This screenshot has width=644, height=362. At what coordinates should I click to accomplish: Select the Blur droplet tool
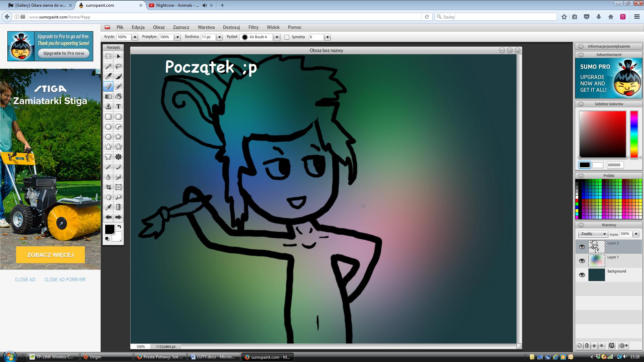click(x=108, y=177)
